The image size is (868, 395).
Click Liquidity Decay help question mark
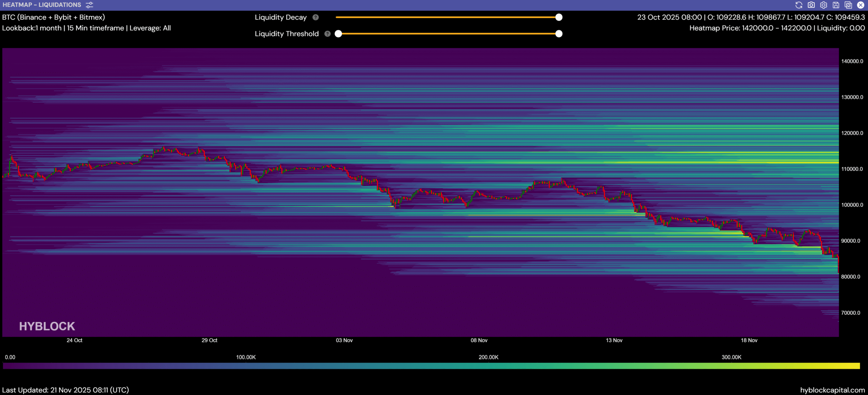316,17
